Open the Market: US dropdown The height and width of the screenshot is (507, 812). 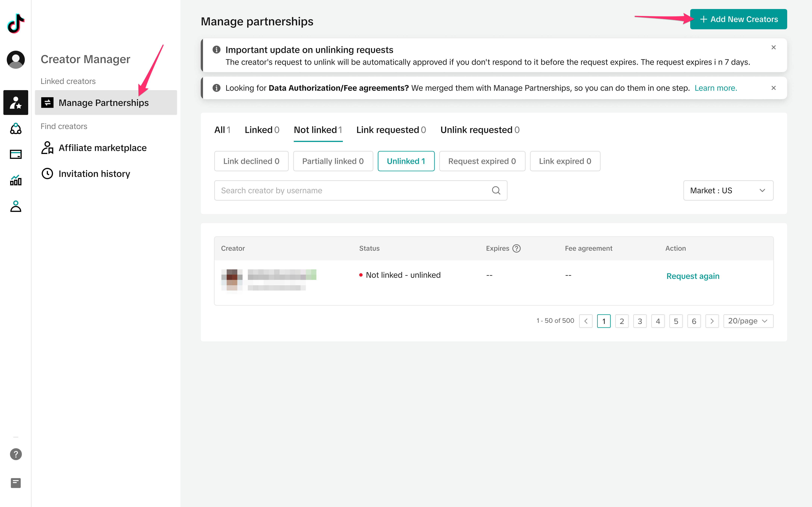coord(728,190)
